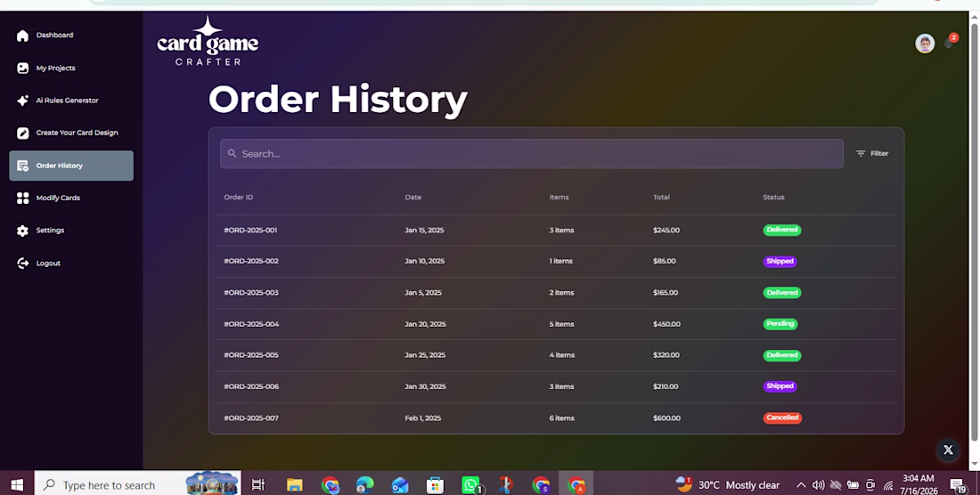Click the page scrollbar down arrow
The image size is (980, 495).
tap(974, 464)
